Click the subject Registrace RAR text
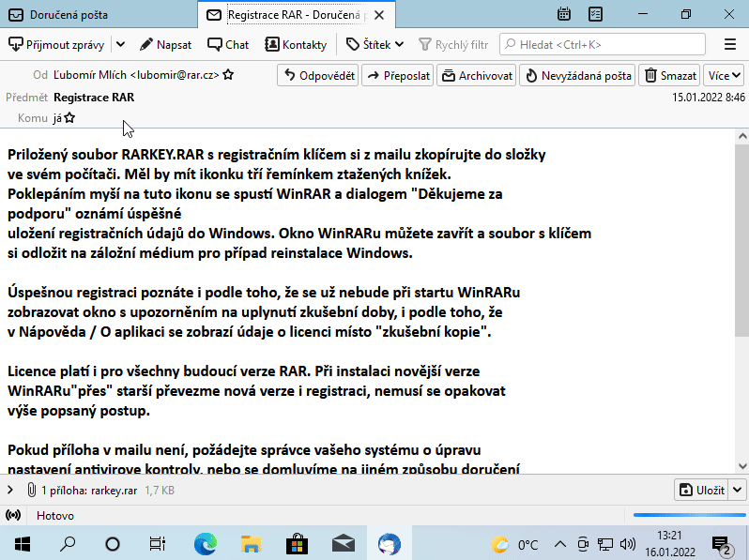 pyautogui.click(x=94, y=98)
